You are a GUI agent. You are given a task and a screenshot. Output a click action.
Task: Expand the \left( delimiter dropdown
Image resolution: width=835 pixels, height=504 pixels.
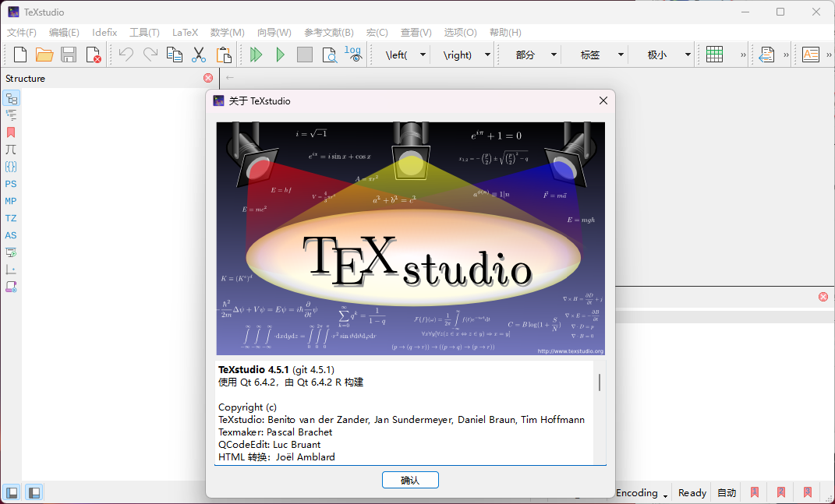[423, 55]
